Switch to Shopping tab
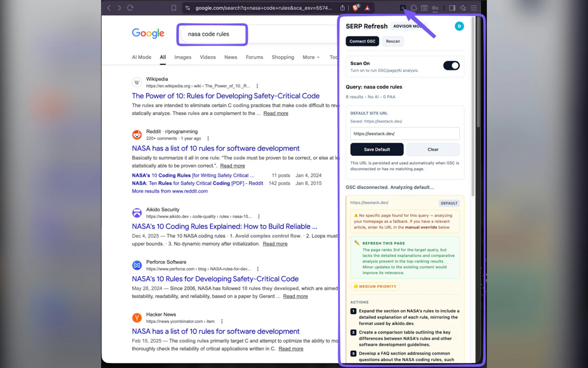The height and width of the screenshot is (368, 588). tap(283, 57)
